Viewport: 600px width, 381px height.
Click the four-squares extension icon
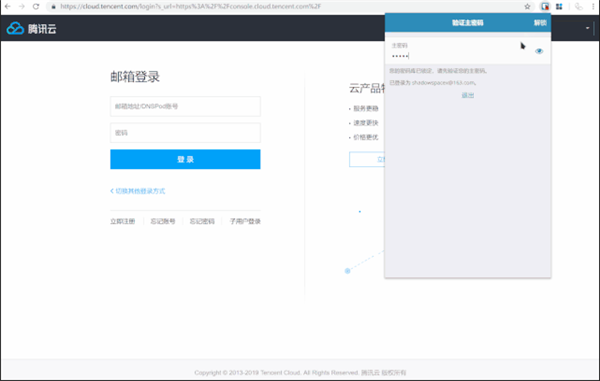point(559,7)
